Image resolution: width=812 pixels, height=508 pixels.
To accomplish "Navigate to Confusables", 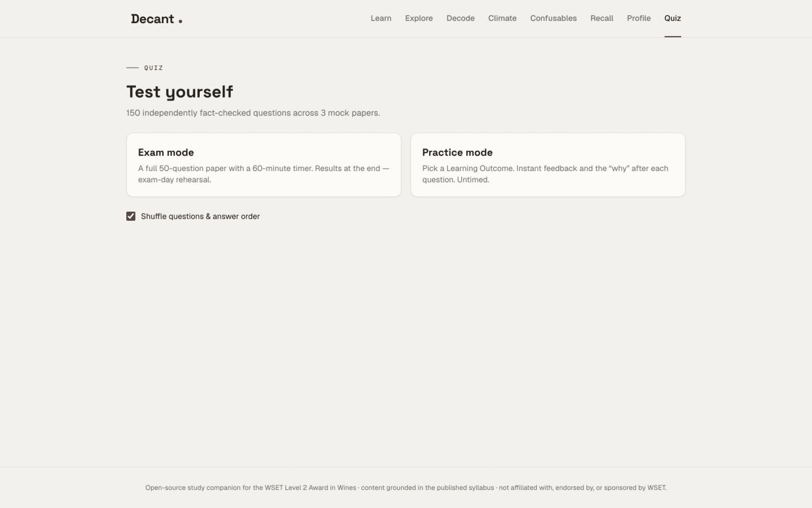I will click(553, 18).
